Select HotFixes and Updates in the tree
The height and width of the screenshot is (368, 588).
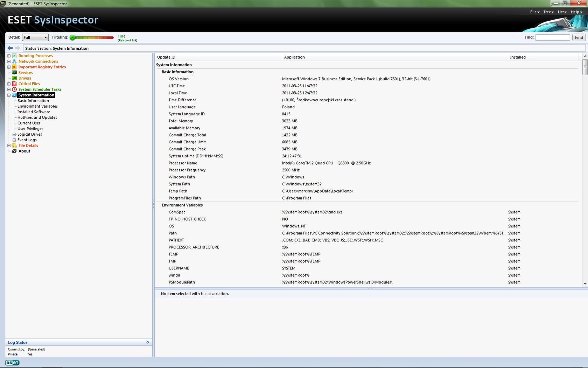coord(37,117)
